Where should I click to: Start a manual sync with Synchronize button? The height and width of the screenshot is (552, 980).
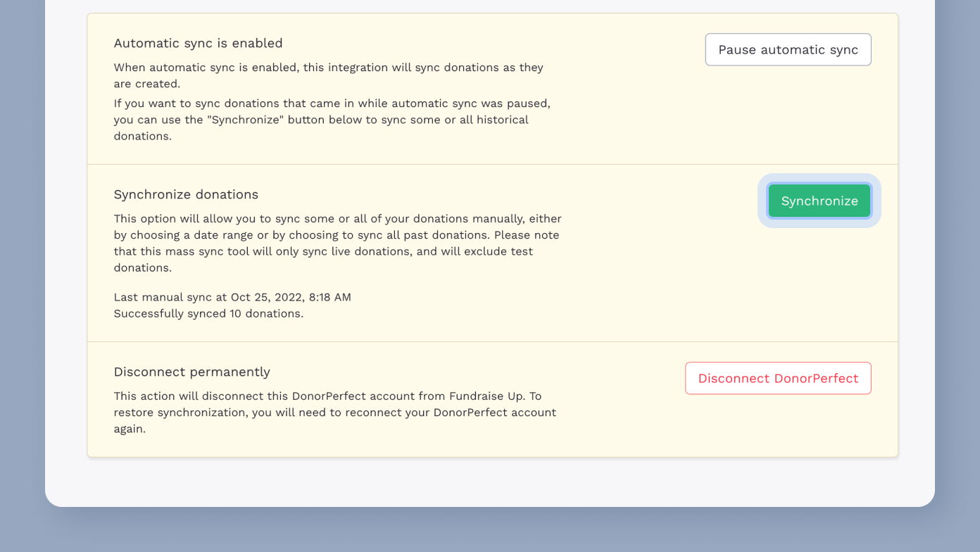click(819, 201)
